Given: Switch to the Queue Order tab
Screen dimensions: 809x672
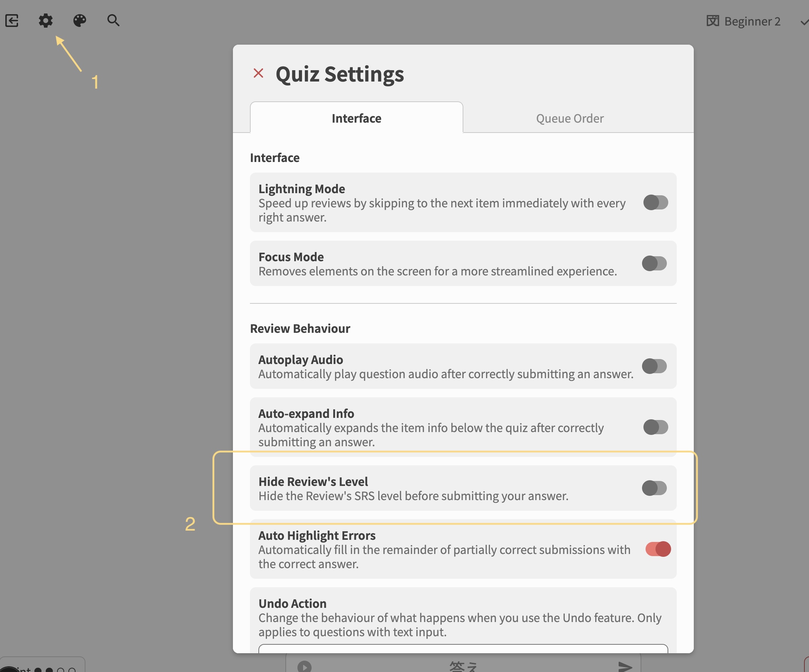Looking at the screenshot, I should [x=569, y=118].
